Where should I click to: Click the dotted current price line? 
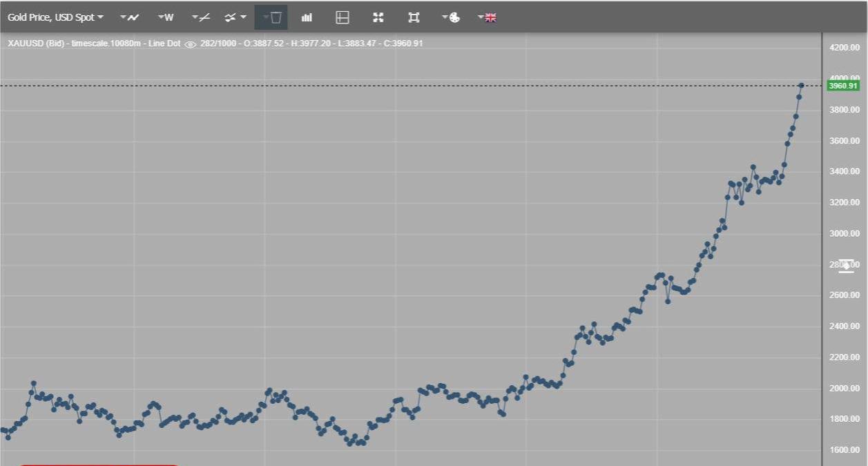pos(414,86)
